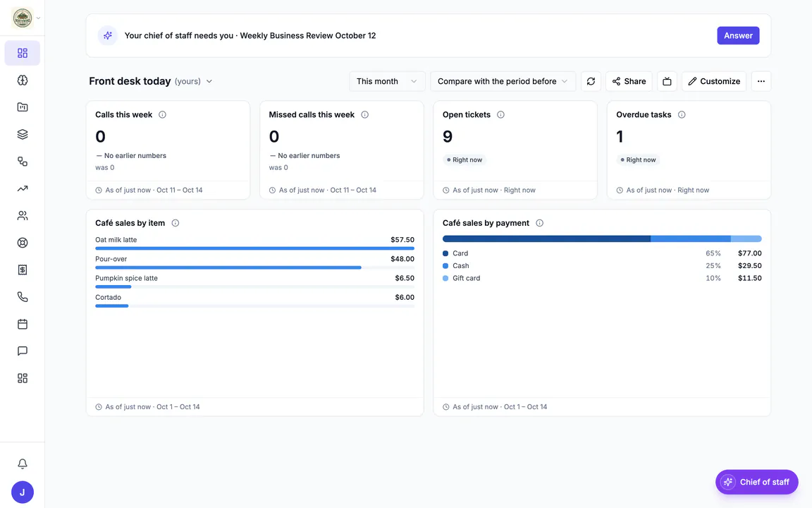Screen dimensions: 812x508
Task: Open the phone icon in sidebar
Action: coord(23,296)
